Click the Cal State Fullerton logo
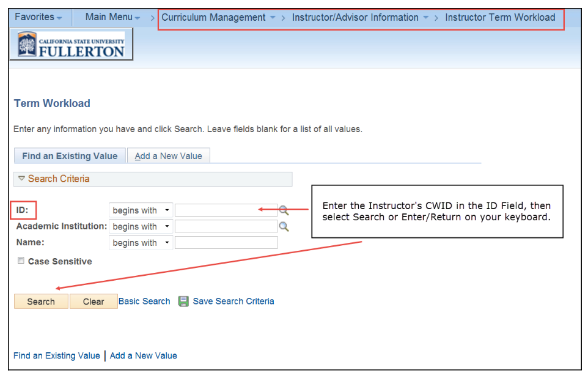 71,46
